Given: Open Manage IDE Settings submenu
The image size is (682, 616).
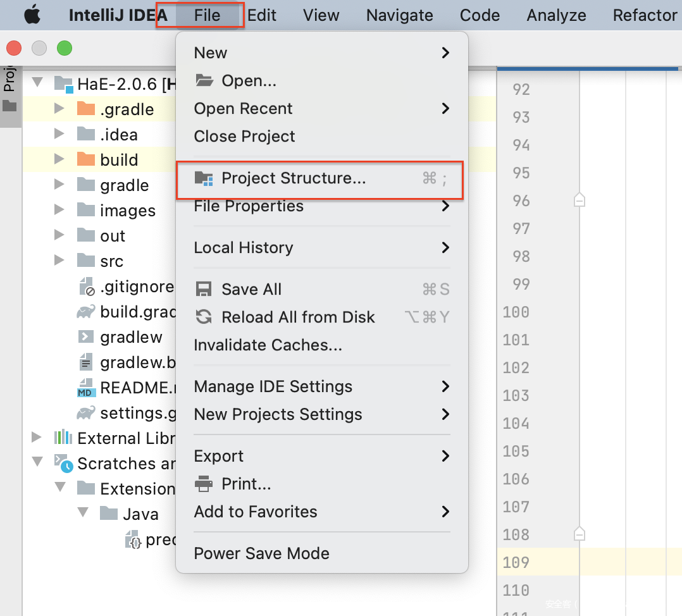Looking at the screenshot, I should [322, 386].
